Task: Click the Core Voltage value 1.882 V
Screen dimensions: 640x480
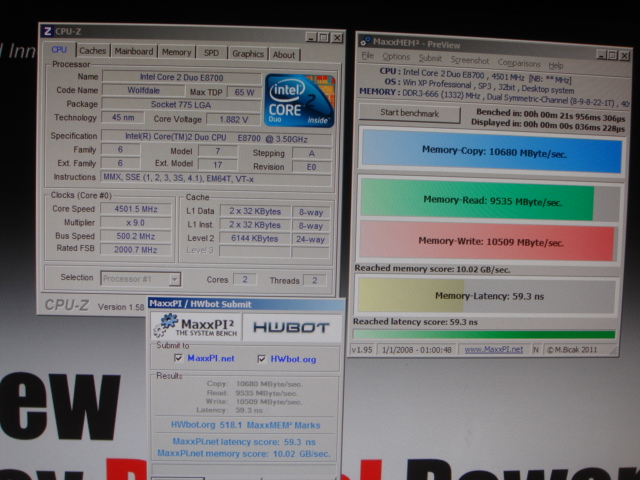Action: coord(233,119)
